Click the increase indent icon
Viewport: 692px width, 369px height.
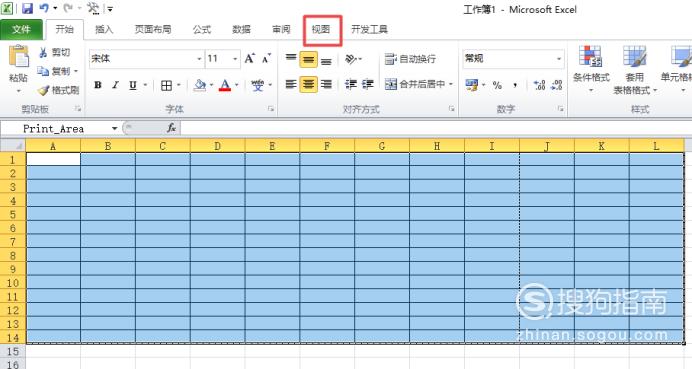tap(368, 84)
